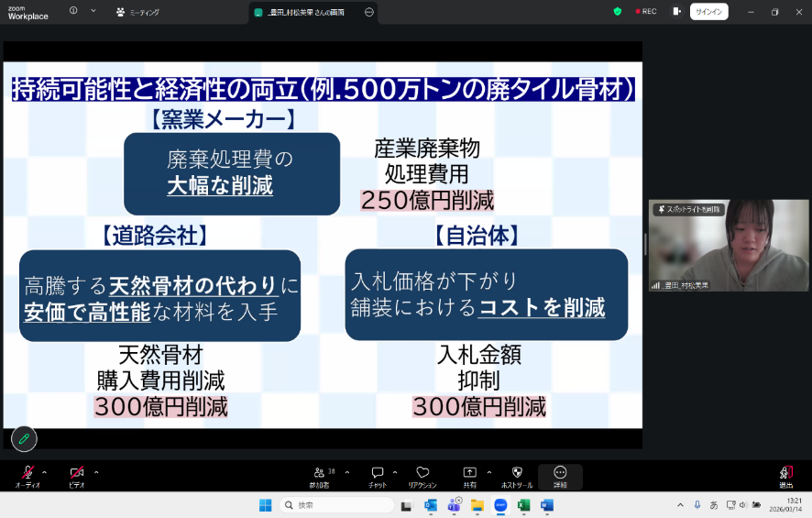
Task: Expand audio options arrow next to オーディオ
Action: coord(44,472)
